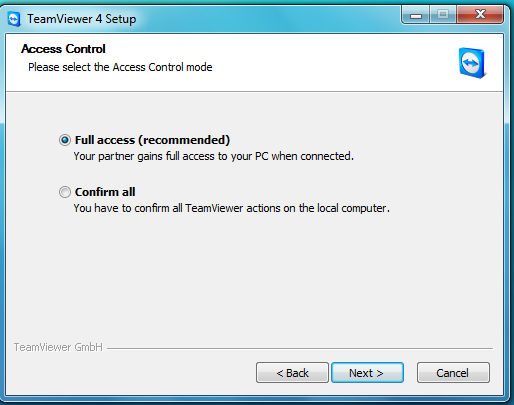Click the "Confirm all" label text
Image resolution: width=514 pixels, height=405 pixels.
tap(105, 192)
